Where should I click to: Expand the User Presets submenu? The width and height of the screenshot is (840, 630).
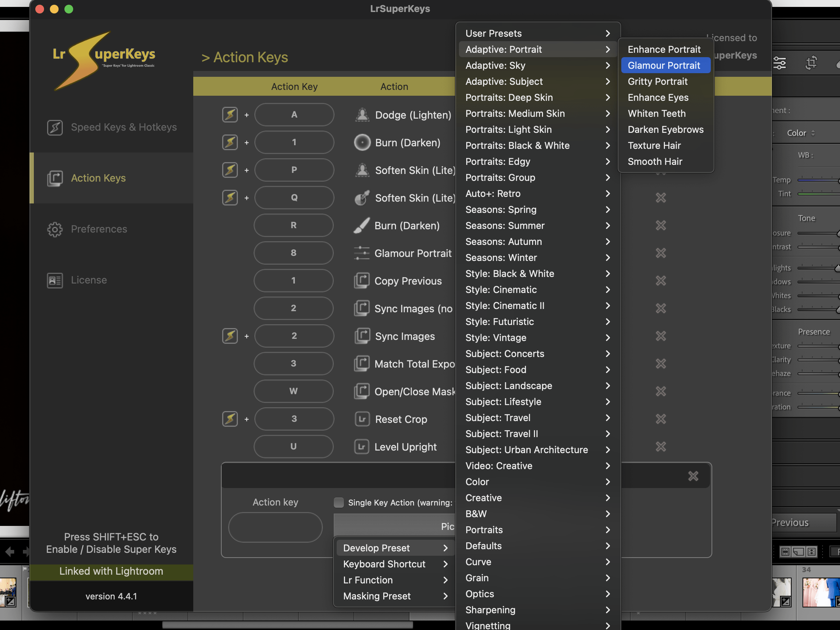538,33
